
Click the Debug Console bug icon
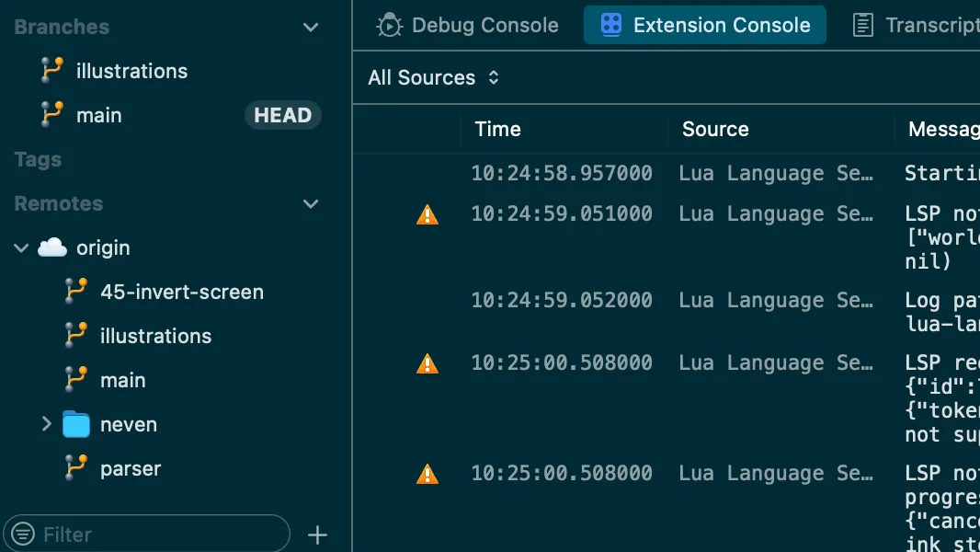tap(390, 25)
